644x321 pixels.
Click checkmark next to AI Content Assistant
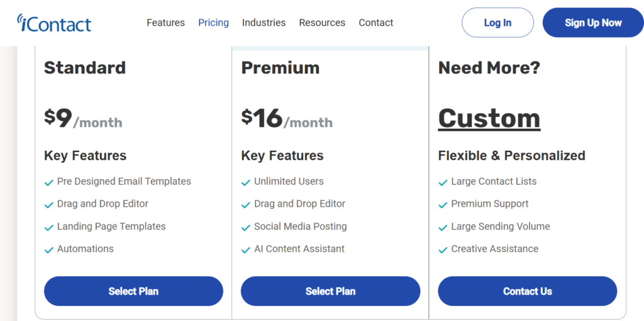[x=246, y=250]
